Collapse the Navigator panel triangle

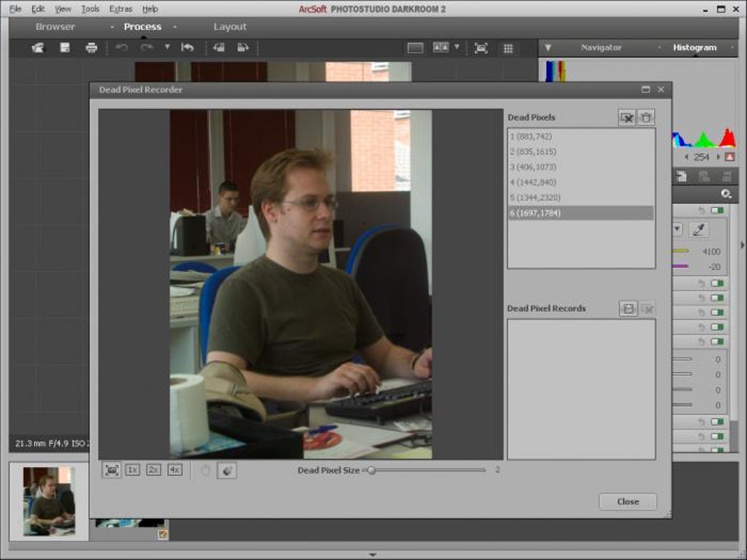tap(548, 48)
